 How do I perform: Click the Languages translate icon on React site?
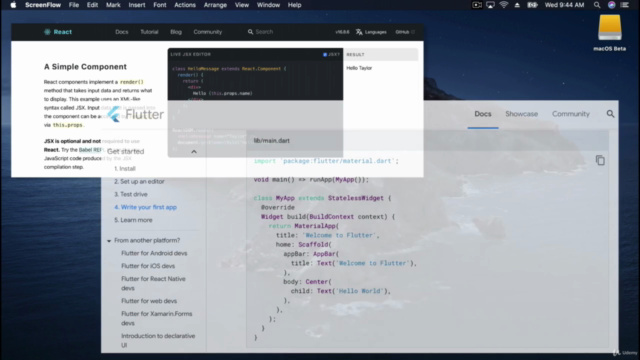click(x=359, y=32)
